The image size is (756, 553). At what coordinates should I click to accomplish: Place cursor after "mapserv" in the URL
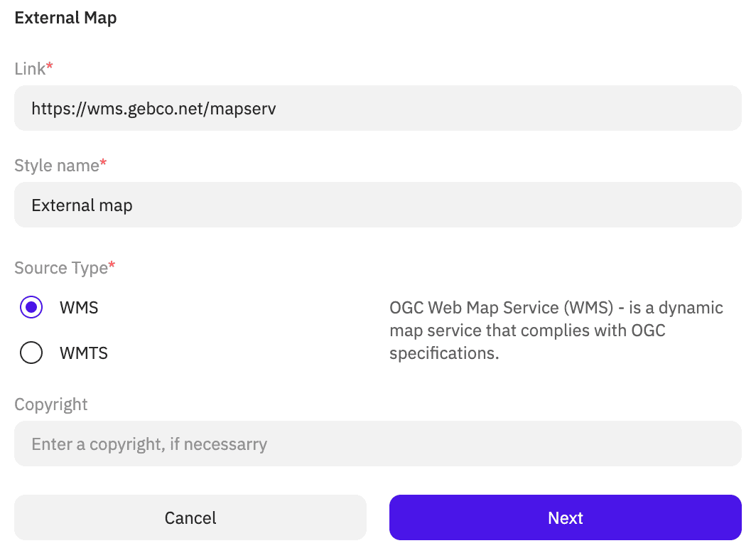(x=277, y=109)
